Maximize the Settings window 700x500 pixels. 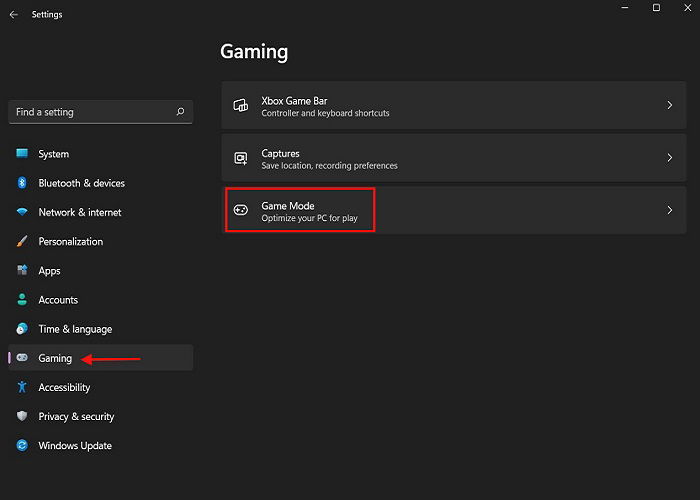(656, 8)
